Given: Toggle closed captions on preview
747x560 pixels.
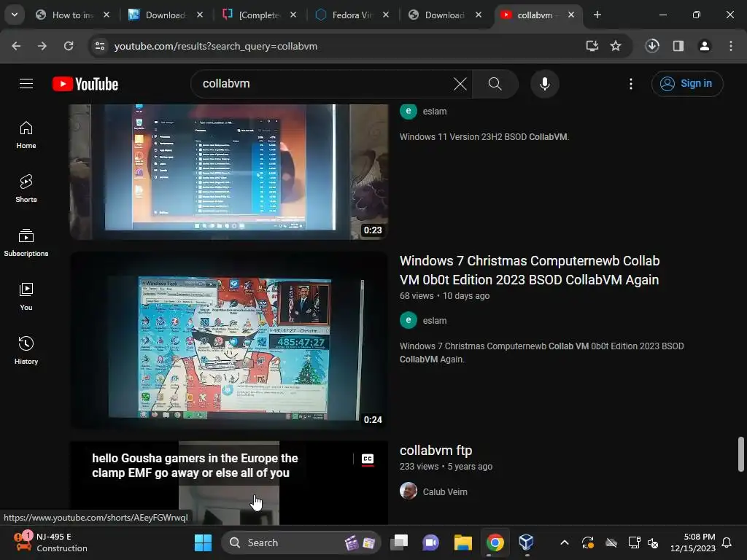Looking at the screenshot, I should pyautogui.click(x=368, y=459).
